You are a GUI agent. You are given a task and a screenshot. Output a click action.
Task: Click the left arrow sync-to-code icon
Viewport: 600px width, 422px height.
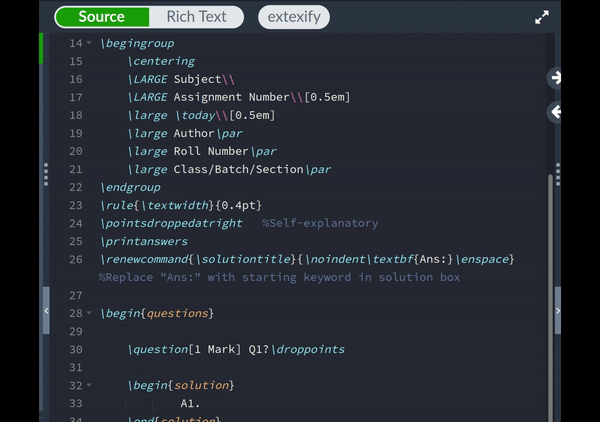coord(555,112)
